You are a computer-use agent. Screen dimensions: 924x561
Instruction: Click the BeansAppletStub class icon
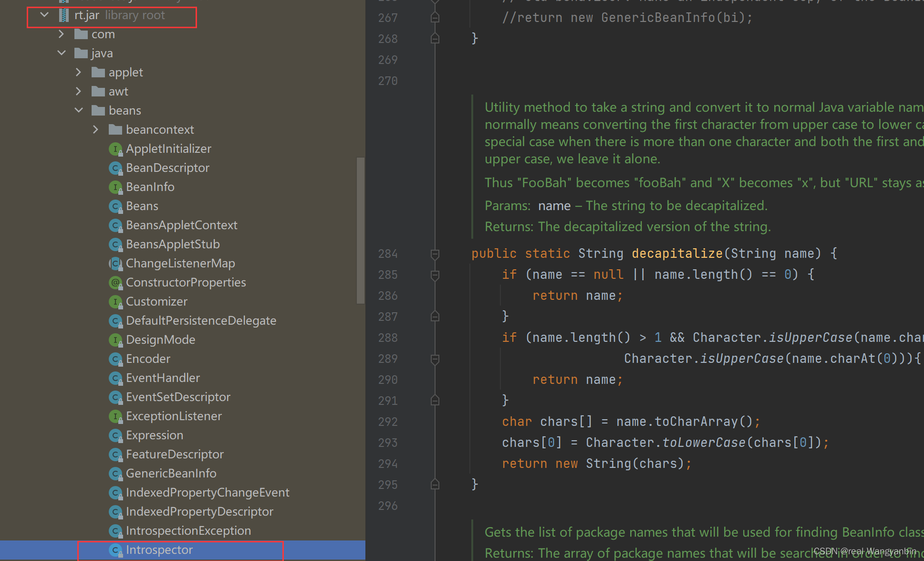point(115,244)
